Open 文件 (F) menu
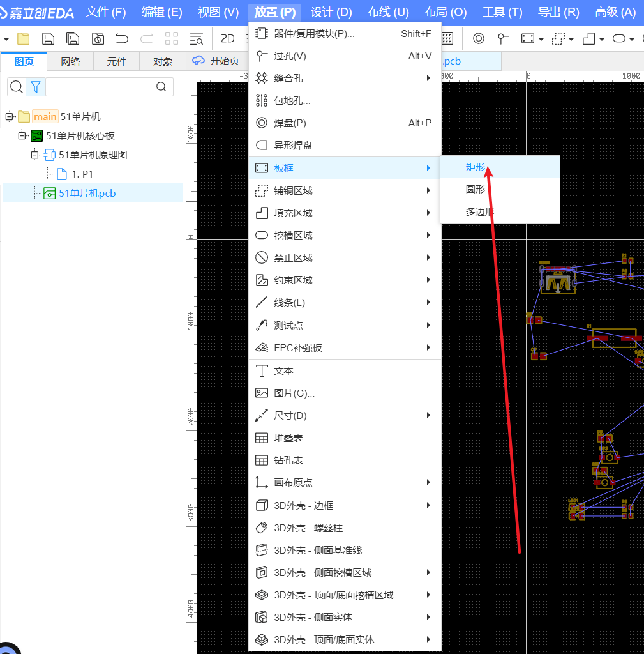This screenshot has height=654, width=644. pos(106,12)
